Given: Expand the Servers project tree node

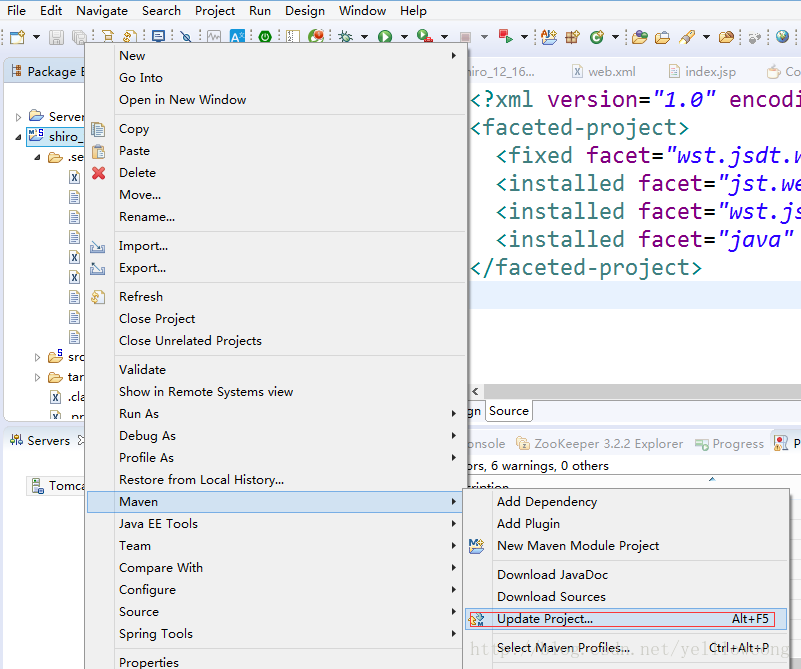Looking at the screenshot, I should (x=19, y=117).
